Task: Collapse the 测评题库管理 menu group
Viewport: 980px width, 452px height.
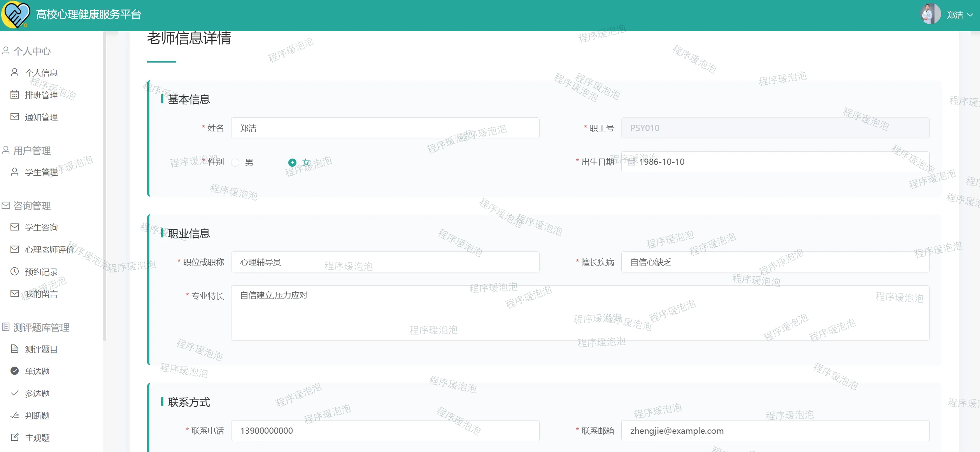Action: click(41, 327)
